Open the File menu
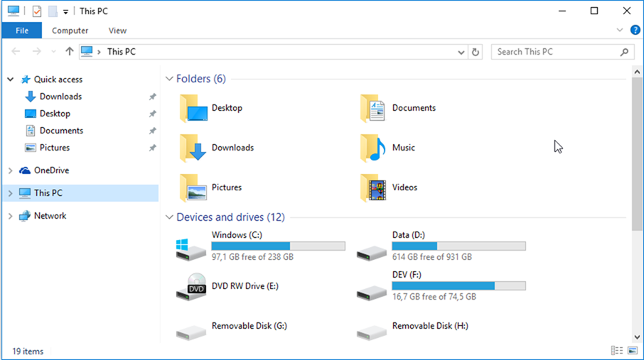Viewport: 644px width, 360px height. click(22, 31)
